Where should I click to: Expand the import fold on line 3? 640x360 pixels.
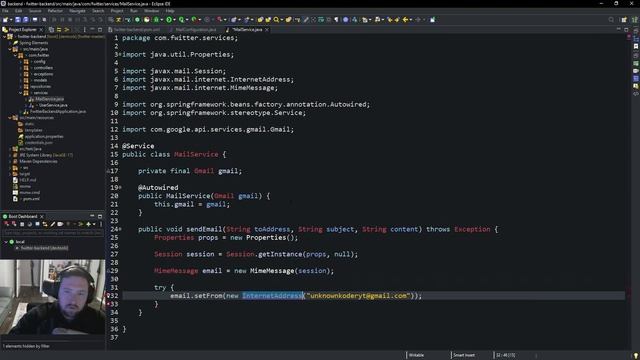point(120,54)
